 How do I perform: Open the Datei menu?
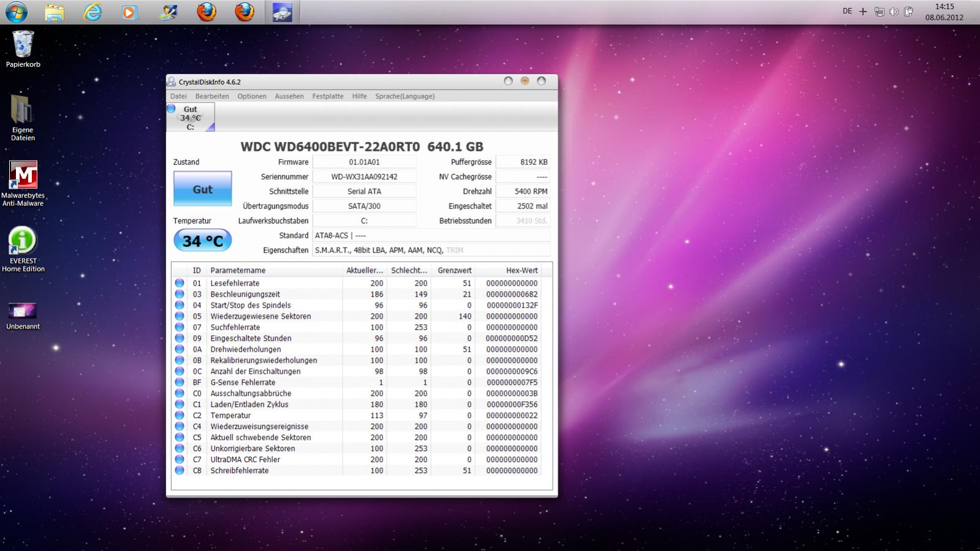coord(178,96)
